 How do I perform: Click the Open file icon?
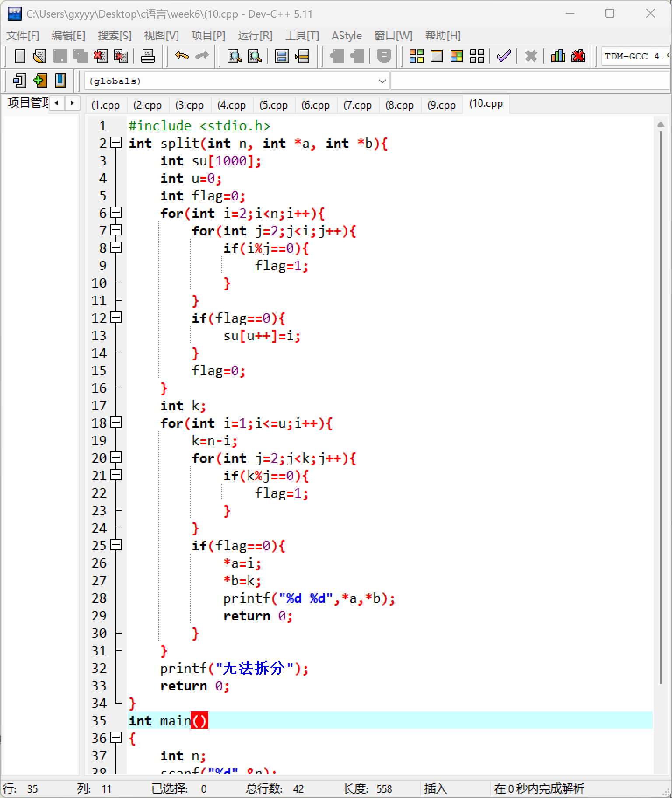pyautogui.click(x=40, y=56)
